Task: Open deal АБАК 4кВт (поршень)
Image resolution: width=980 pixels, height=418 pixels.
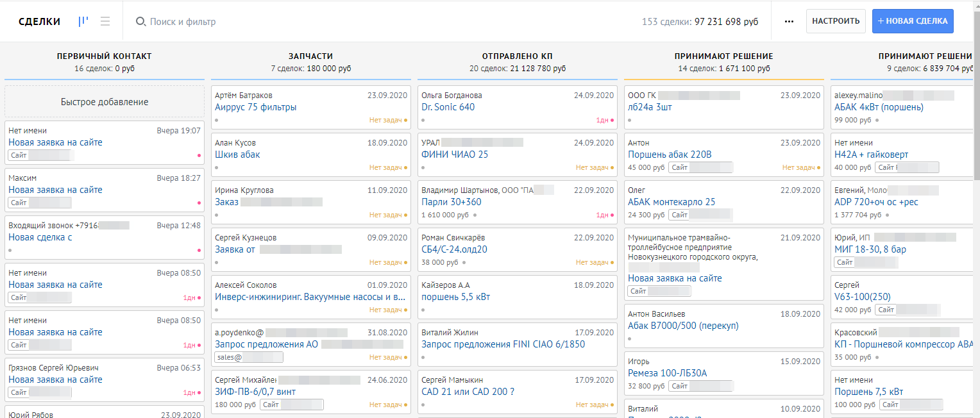Action: 879,107
